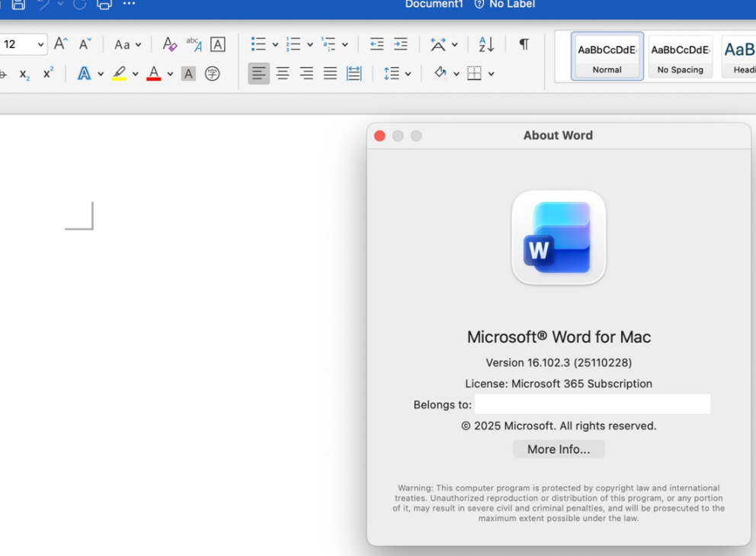Image resolution: width=756 pixels, height=556 pixels.
Task: Click Decrease Indent icon
Action: pos(376,44)
